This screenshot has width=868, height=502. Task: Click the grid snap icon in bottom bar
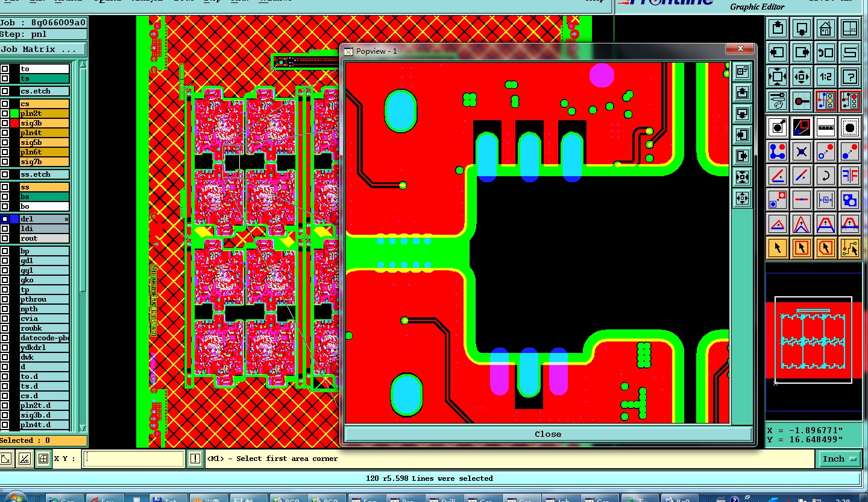click(43, 459)
